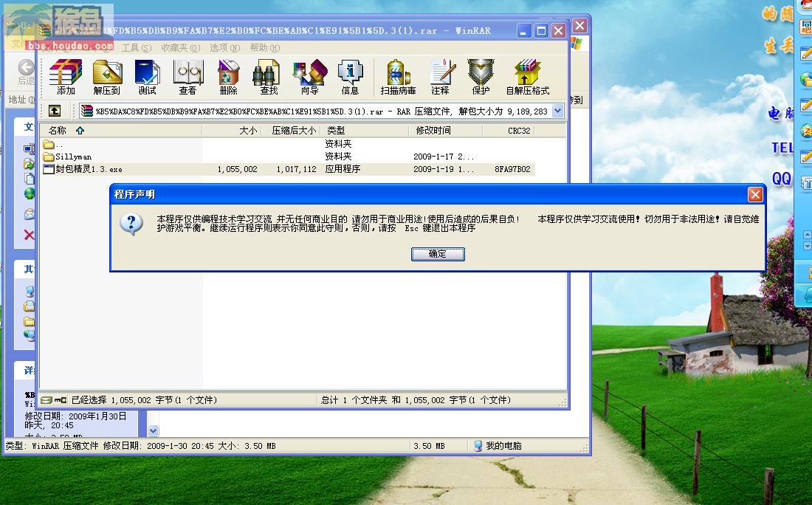This screenshot has height=505, width=812.
Task: Open the 工具(S) menu
Action: [137, 48]
